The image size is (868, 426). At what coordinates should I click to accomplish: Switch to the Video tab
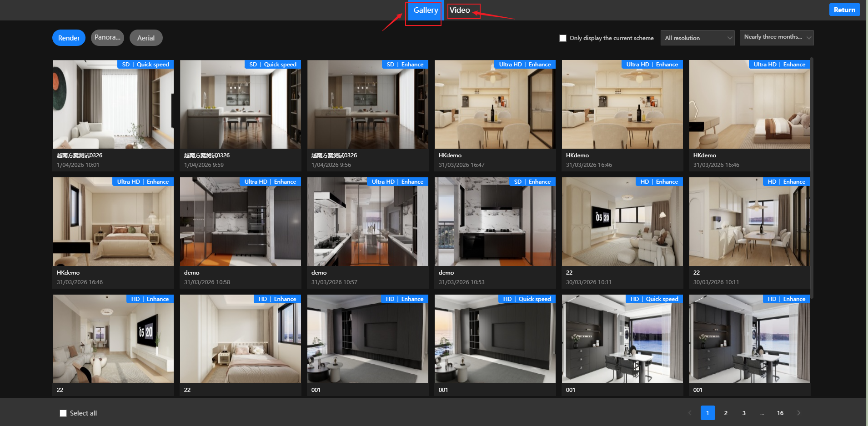point(460,10)
